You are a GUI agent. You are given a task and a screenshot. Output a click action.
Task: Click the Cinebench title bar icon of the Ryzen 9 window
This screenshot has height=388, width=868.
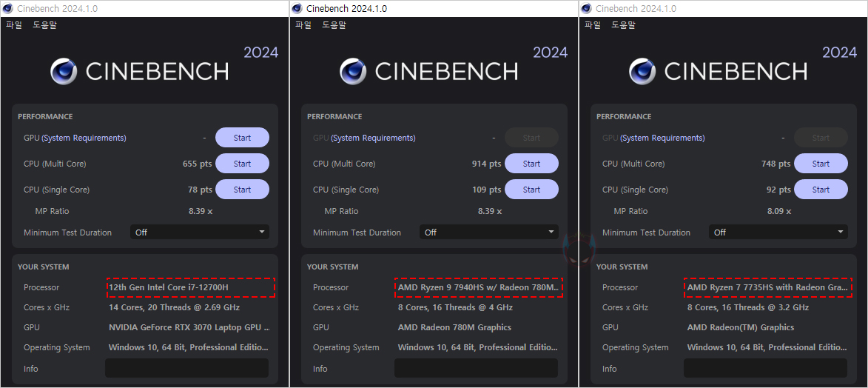pos(297,8)
